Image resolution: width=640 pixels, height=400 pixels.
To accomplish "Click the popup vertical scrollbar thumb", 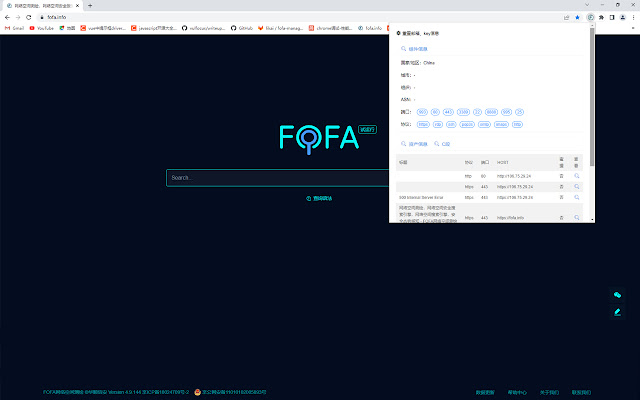I will 592,97.
